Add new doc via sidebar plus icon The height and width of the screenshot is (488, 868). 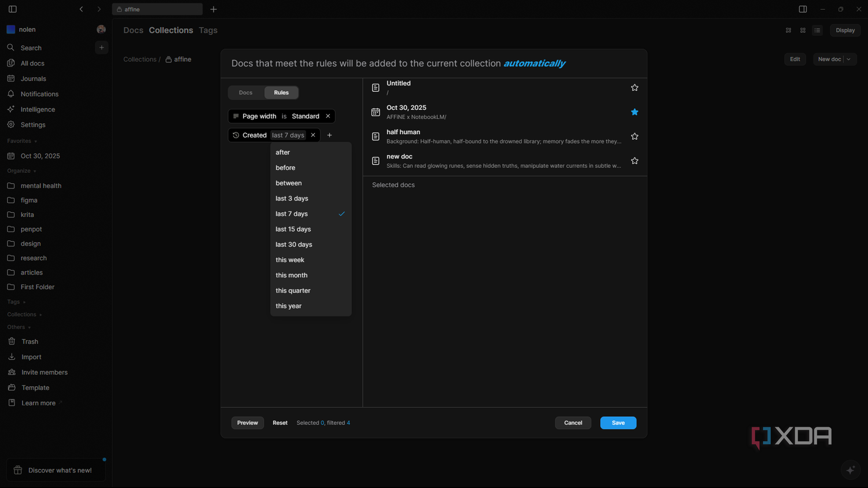pyautogui.click(x=101, y=47)
